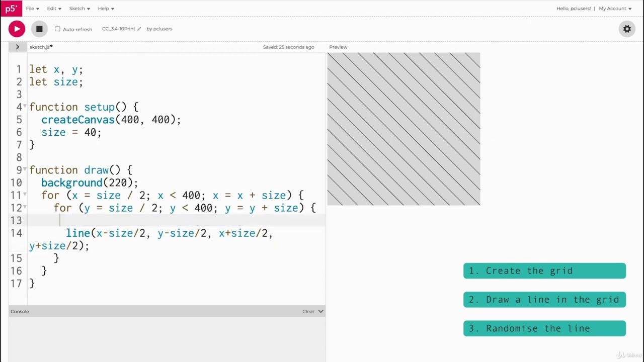Click the p5* logo icon
Screen dimensions: 644x362
[x=11, y=9]
